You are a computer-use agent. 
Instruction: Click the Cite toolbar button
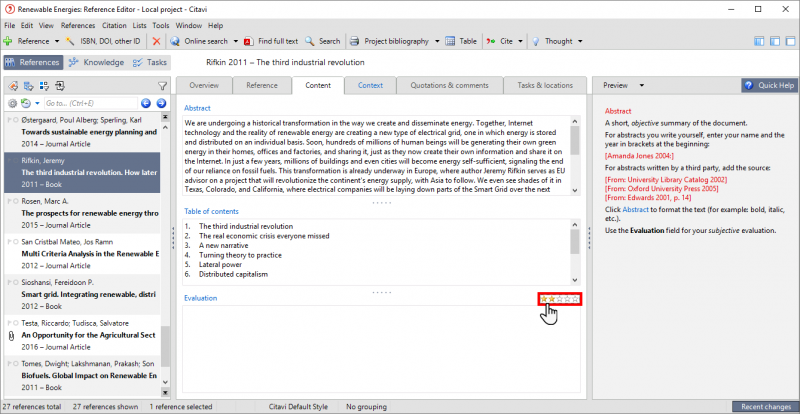pyautogui.click(x=499, y=41)
